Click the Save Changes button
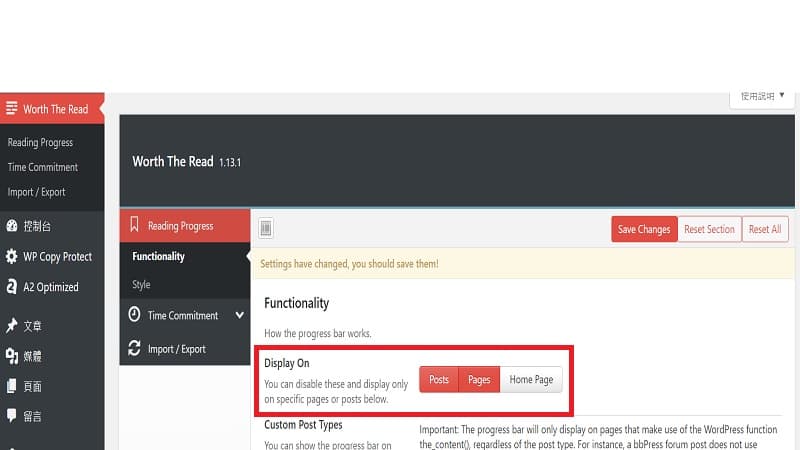This screenshot has width=800, height=450. point(644,229)
